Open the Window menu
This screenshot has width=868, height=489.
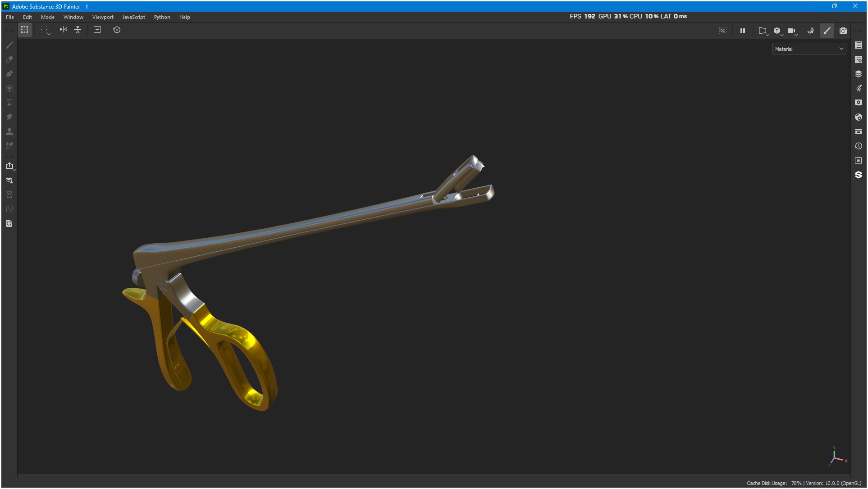(x=73, y=17)
